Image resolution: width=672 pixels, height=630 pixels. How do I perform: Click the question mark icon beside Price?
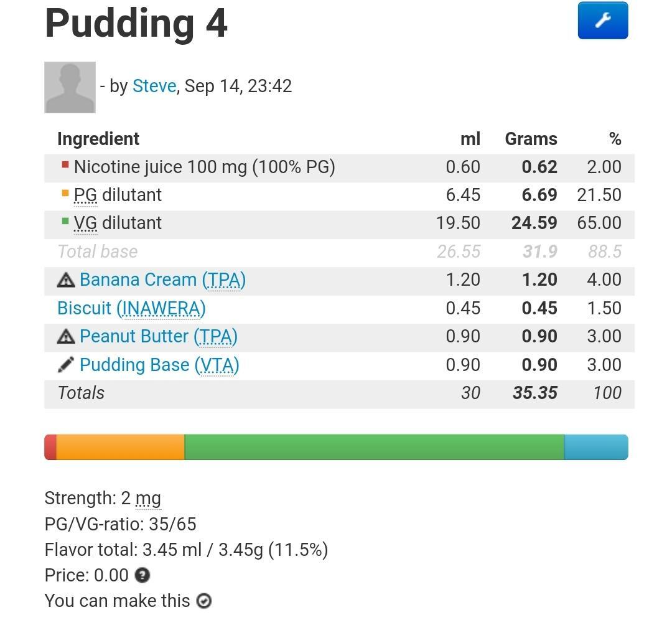(x=142, y=575)
